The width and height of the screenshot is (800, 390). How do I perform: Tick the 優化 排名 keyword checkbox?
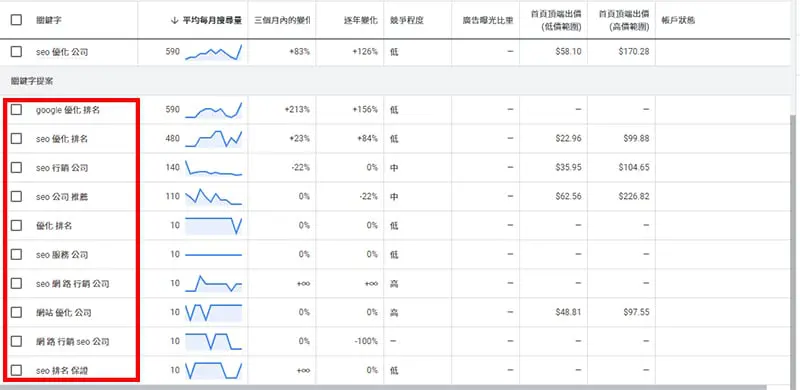pyautogui.click(x=16, y=225)
